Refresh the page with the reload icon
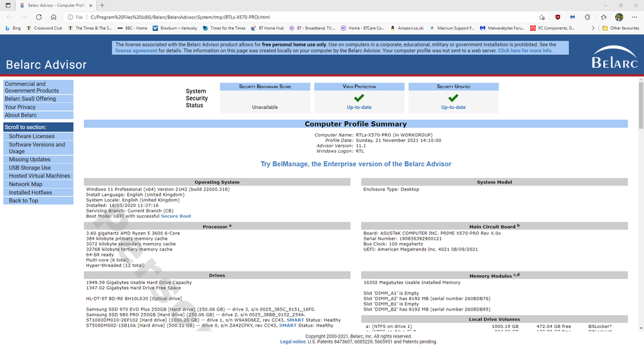The height and width of the screenshot is (346, 644). 39,17
